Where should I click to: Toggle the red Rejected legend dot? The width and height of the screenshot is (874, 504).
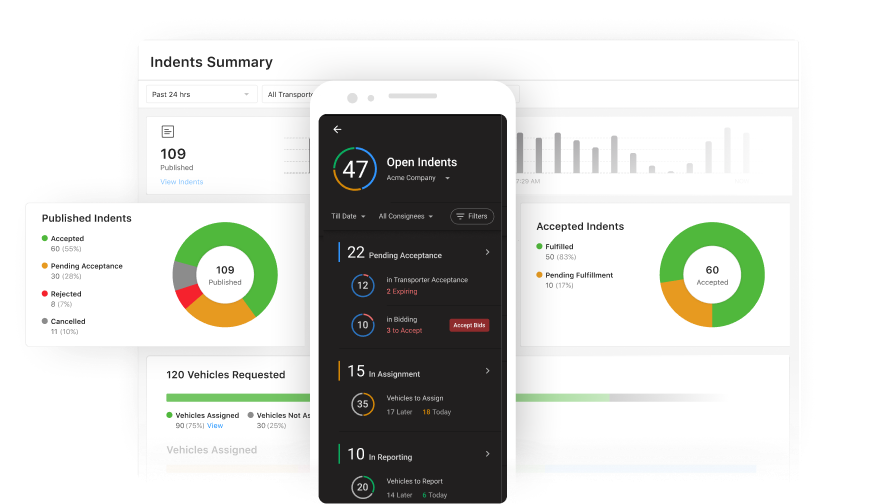[x=45, y=294]
